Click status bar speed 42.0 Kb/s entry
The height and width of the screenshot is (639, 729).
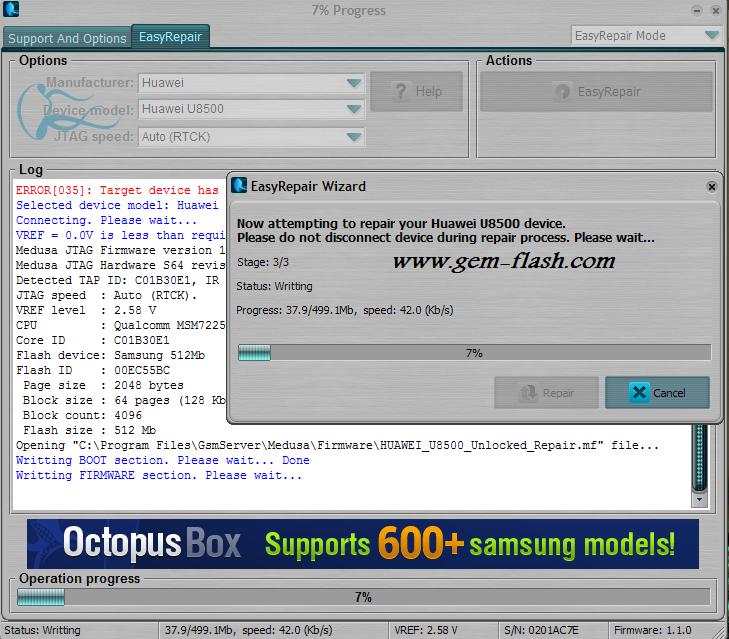coord(249,630)
